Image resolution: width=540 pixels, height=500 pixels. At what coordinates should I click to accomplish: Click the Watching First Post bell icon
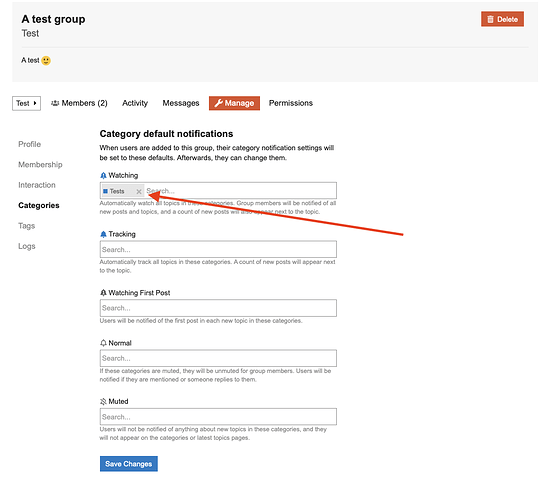[103, 293]
